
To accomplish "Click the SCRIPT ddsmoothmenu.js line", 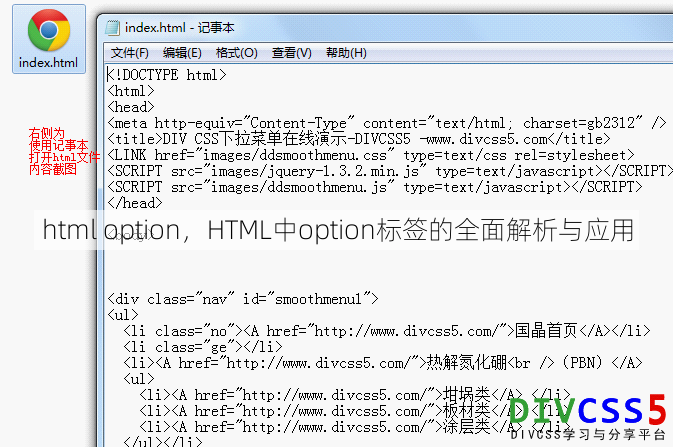I will coord(374,187).
